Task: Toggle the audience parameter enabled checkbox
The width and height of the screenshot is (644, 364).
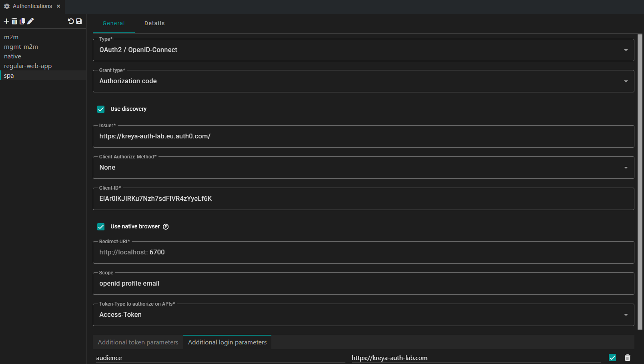Action: (x=612, y=358)
